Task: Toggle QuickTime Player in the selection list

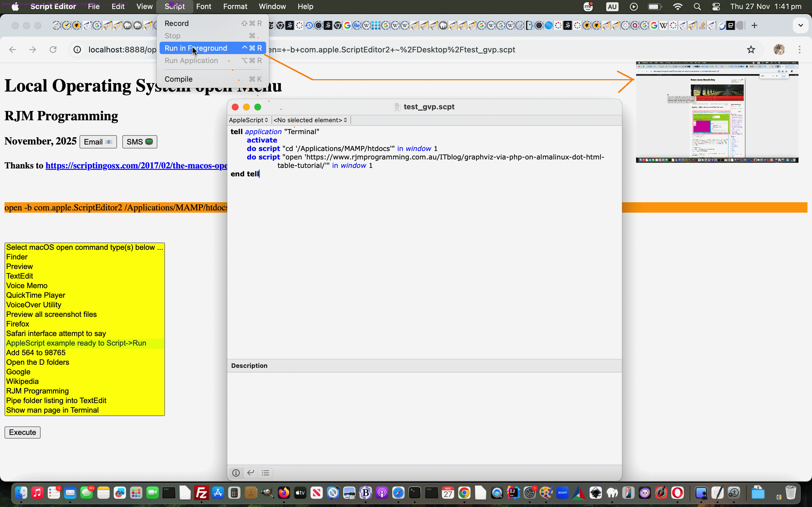Action: (36, 295)
